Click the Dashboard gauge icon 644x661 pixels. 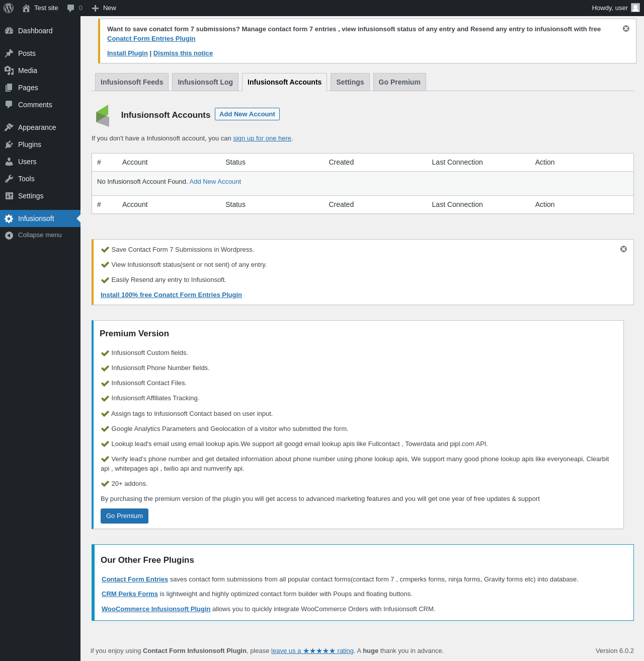[9, 31]
